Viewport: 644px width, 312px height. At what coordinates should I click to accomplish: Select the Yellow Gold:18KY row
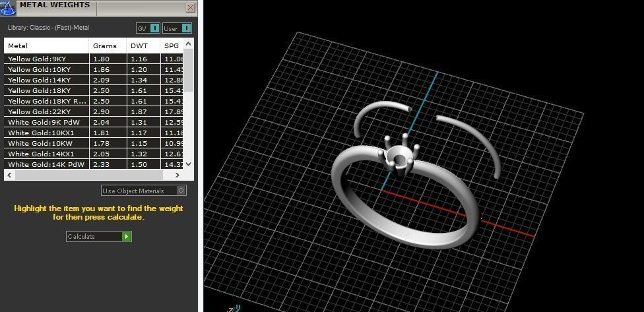[x=94, y=90]
